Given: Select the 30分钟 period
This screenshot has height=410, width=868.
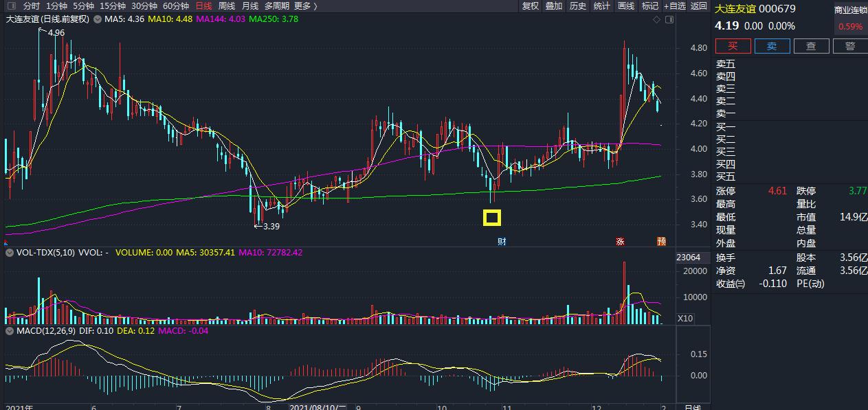Looking at the screenshot, I should [144, 6].
